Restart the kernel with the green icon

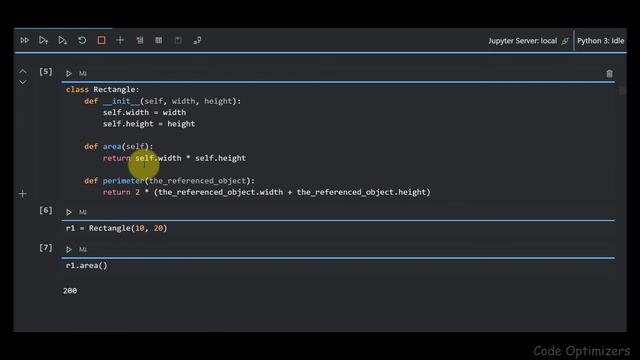82,40
